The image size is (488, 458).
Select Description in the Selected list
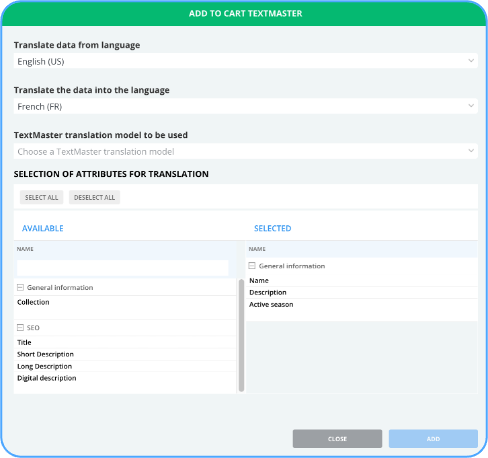pos(268,292)
